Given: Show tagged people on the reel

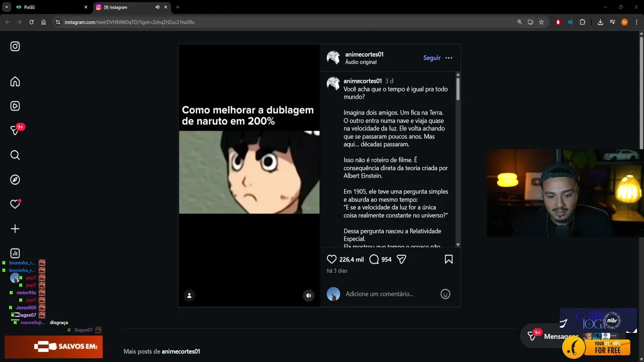Looking at the screenshot, I should click(x=189, y=296).
